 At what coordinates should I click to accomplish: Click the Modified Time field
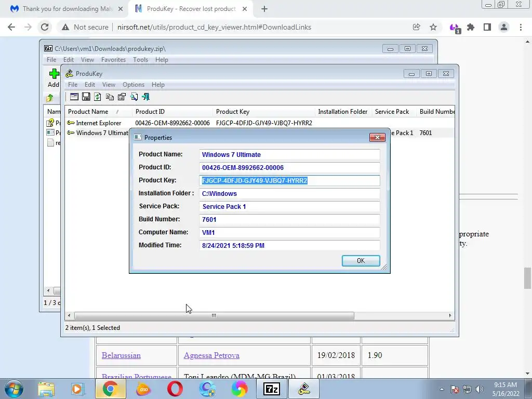pos(289,245)
